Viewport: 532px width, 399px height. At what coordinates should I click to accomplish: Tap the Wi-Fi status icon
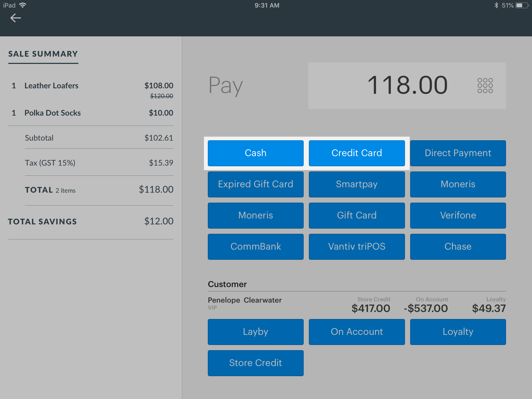point(23,5)
